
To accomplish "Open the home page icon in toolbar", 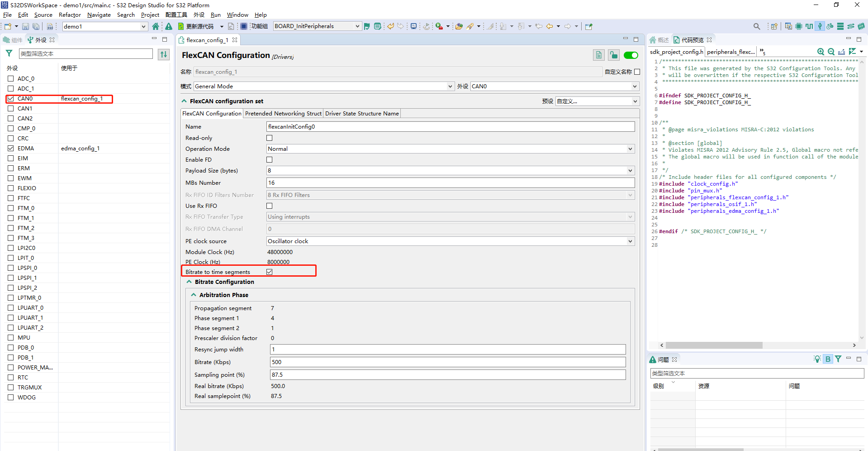I will point(156,26).
